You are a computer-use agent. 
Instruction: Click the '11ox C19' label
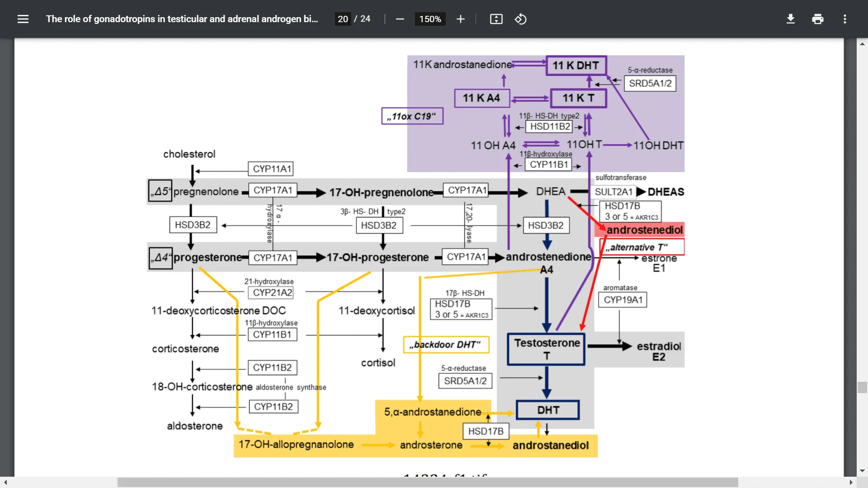point(412,116)
